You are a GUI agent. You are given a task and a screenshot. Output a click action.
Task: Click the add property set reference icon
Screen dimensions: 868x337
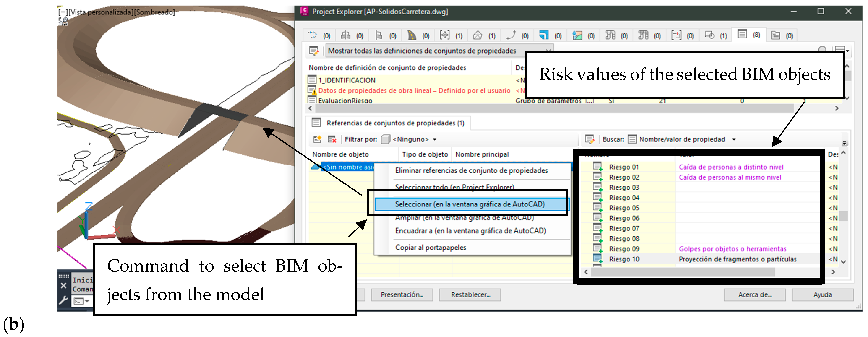tap(317, 139)
